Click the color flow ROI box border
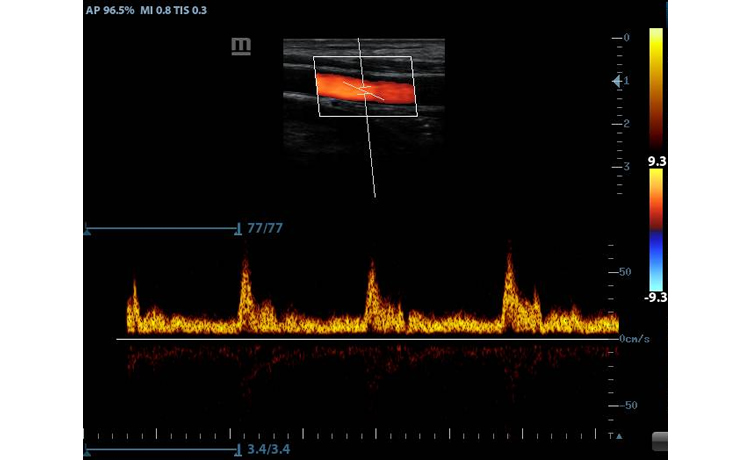Viewport: 750px width, 460px height. (317, 87)
